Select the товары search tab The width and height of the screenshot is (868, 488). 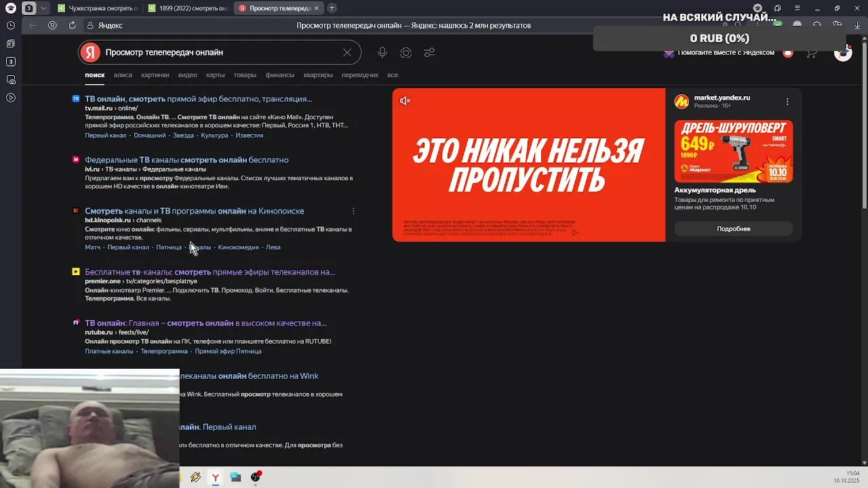coord(245,75)
